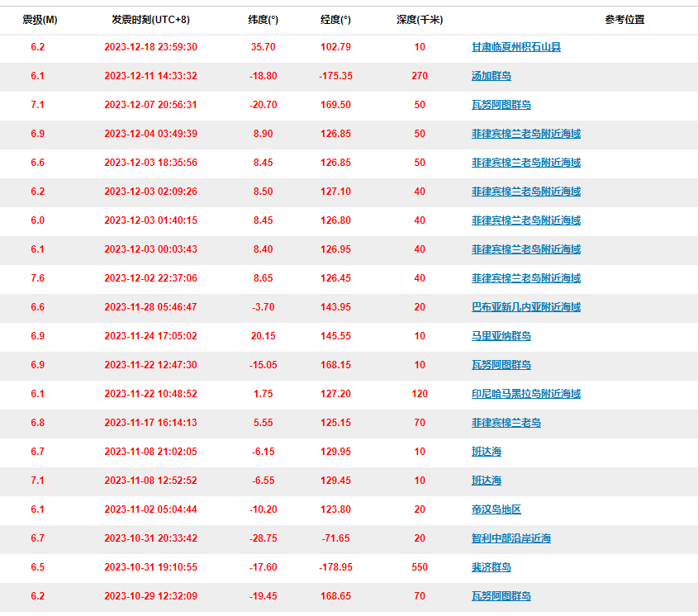Open 瓦努阿图群岛 link for 2023-10-29 quake
This screenshot has width=698, height=616.
(501, 597)
